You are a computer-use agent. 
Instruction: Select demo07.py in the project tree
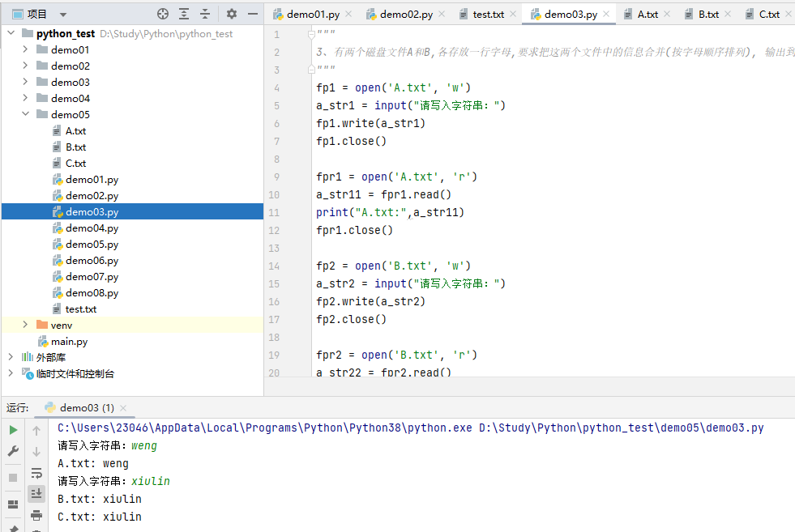(x=92, y=277)
